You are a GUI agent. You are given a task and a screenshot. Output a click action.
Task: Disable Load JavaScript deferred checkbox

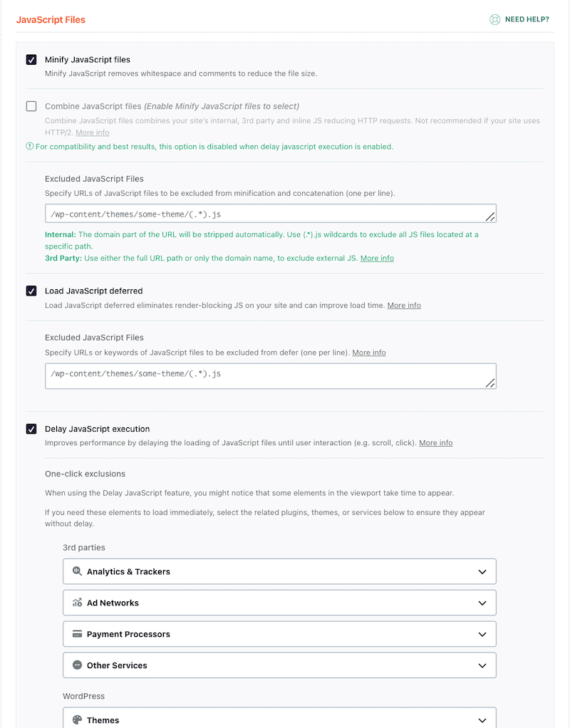point(31,291)
